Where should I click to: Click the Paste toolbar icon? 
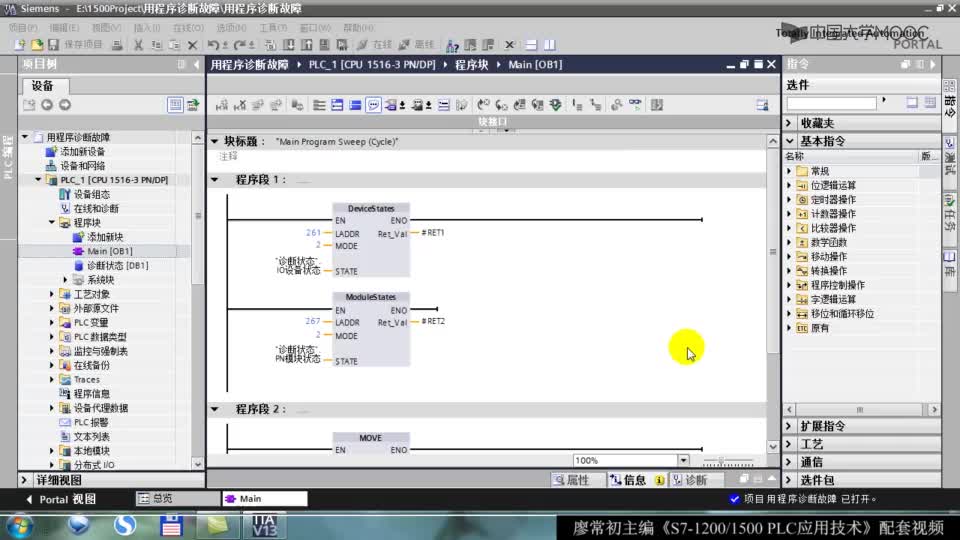(x=174, y=45)
